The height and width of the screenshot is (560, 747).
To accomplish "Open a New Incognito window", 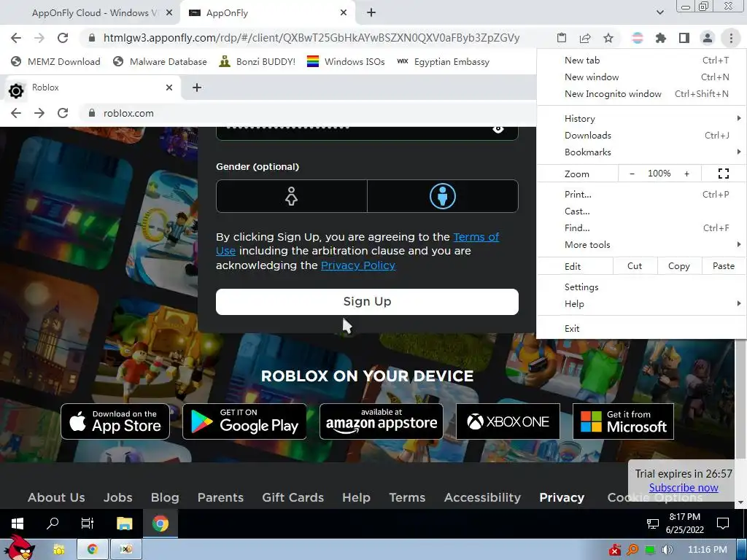I will [641, 94].
